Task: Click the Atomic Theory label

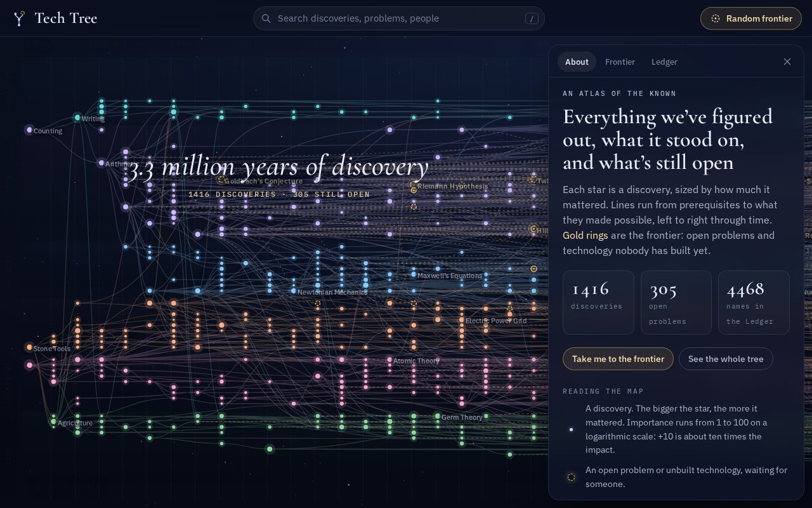Action: (416, 361)
